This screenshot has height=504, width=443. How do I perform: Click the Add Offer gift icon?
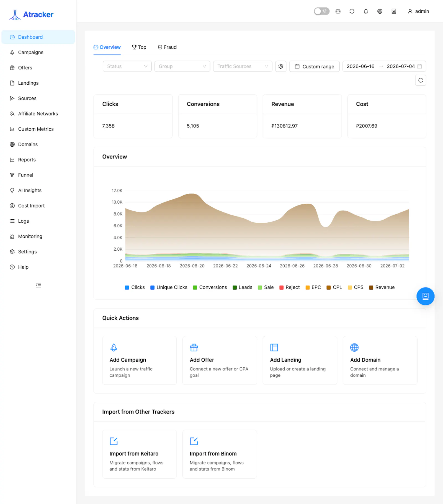194,347
